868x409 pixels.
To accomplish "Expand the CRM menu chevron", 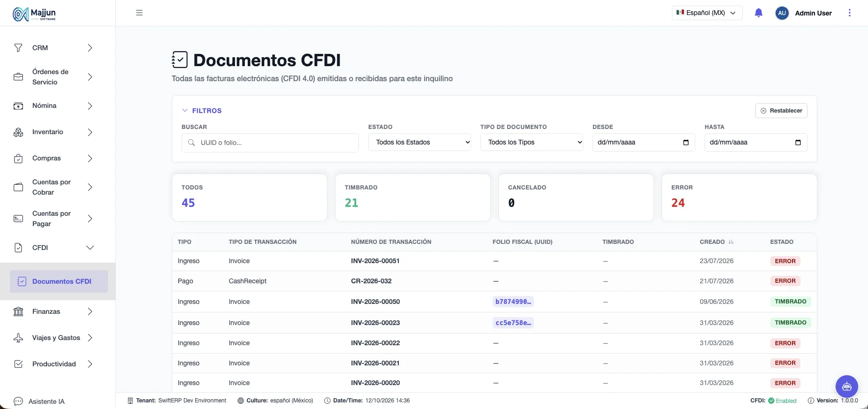I will [90, 48].
